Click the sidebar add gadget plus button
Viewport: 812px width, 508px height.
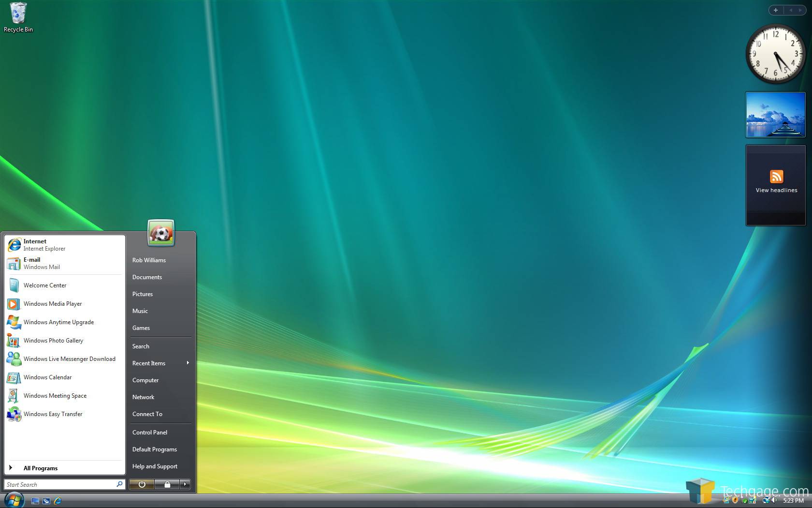pyautogui.click(x=776, y=10)
